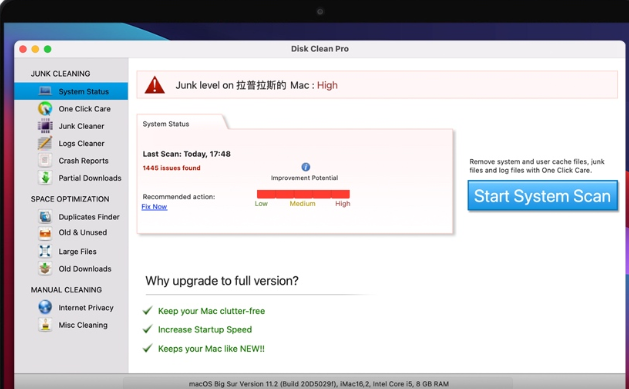Click the Start System Scan button
Screen dimensions: 629x389
(542, 196)
